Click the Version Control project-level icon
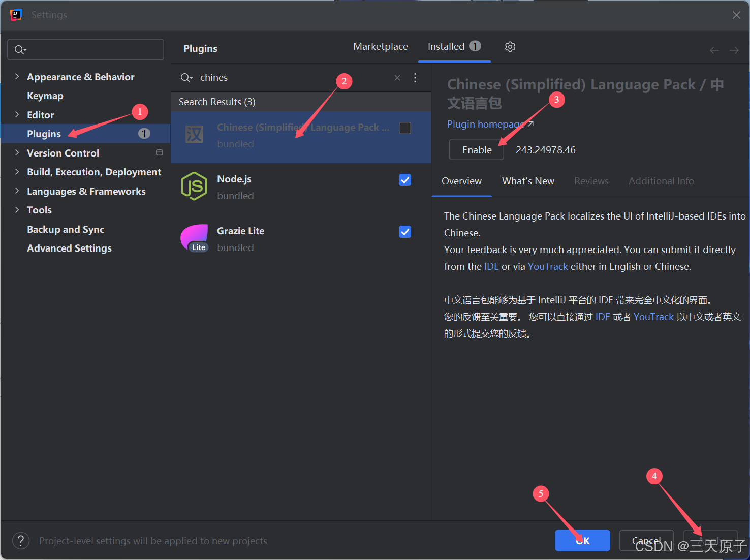Image resolution: width=750 pixels, height=560 pixels. [x=159, y=152]
